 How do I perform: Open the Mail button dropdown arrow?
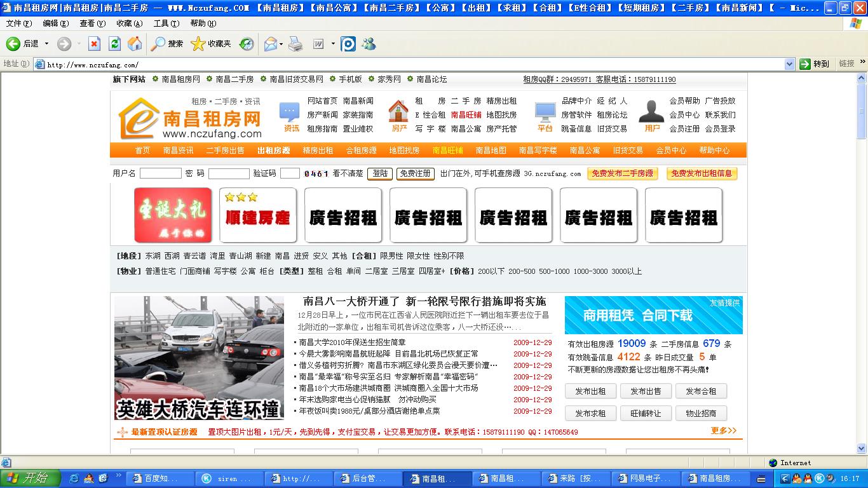tap(281, 44)
